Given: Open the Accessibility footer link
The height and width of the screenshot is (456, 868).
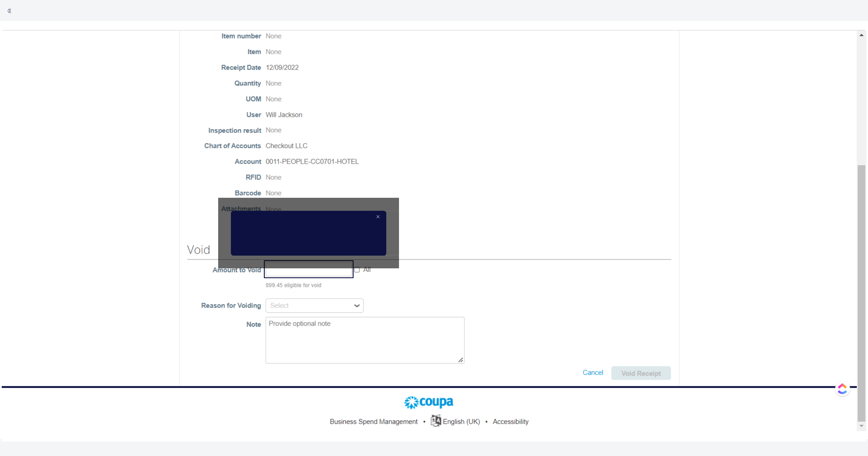Looking at the screenshot, I should [x=510, y=422].
